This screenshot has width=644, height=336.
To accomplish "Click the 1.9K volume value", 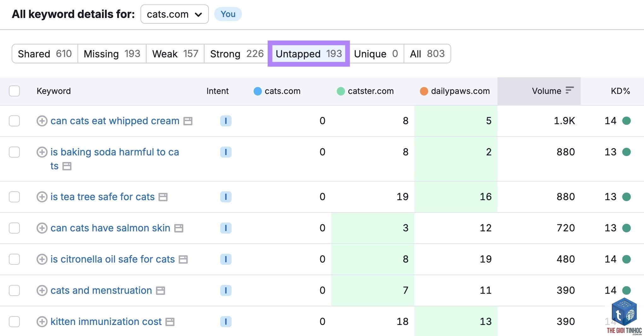I will pos(564,121).
